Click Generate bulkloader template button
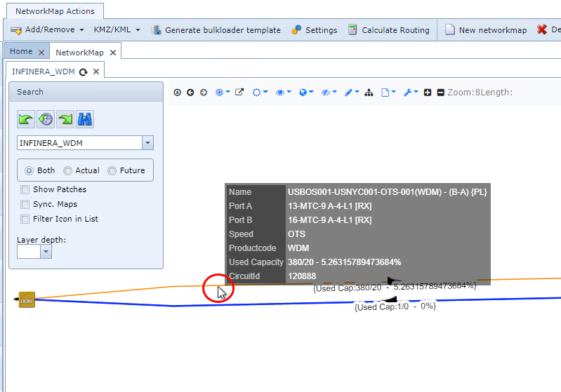The image size is (561, 392). 216,30
